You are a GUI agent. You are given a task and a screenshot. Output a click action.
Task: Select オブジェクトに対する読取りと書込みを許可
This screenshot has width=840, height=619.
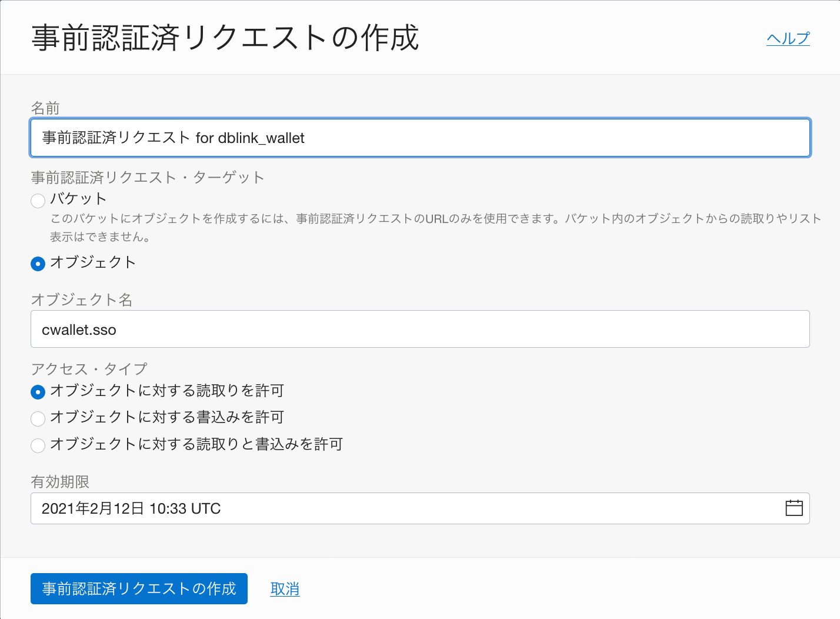[38, 445]
